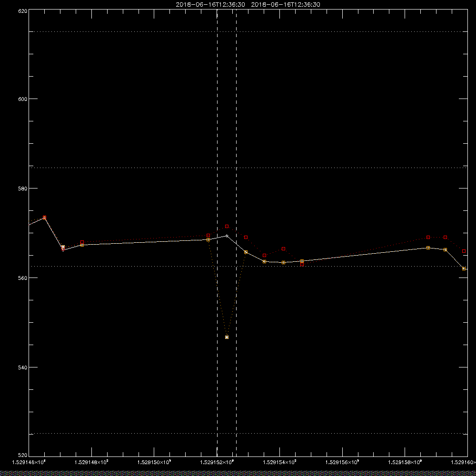Select the last orange data point near 562
476x476 pixels.
tap(464, 268)
